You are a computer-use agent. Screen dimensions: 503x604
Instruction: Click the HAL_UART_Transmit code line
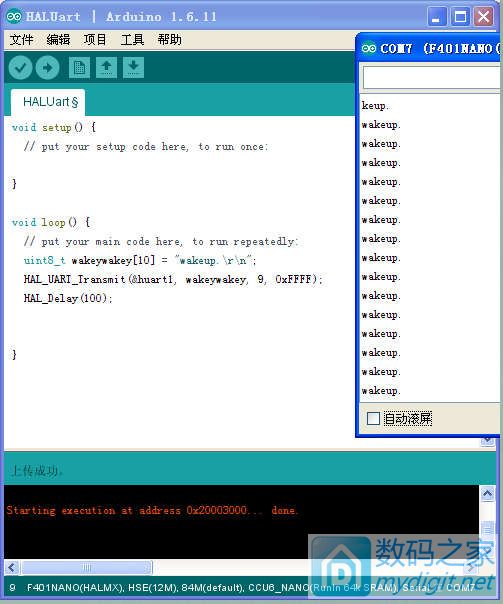point(173,279)
